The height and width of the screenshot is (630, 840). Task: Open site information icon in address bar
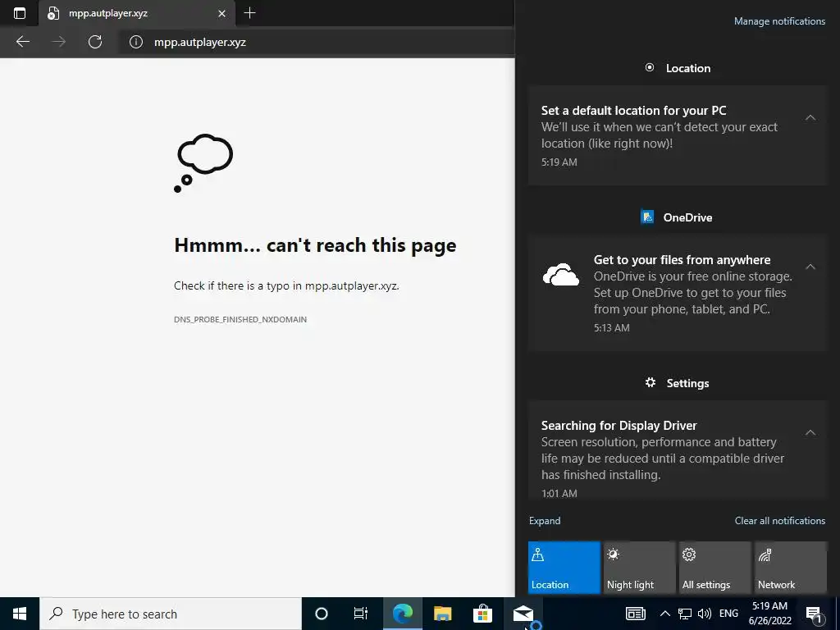136,42
